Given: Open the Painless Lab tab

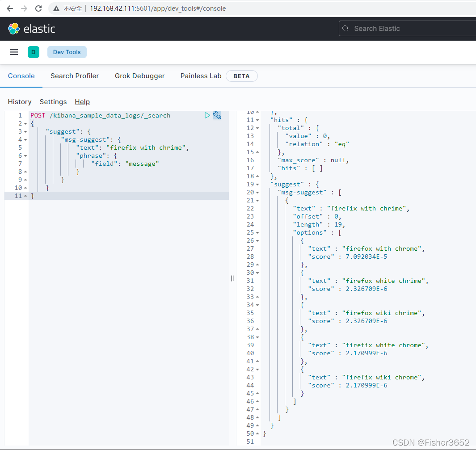Looking at the screenshot, I should (x=201, y=76).
